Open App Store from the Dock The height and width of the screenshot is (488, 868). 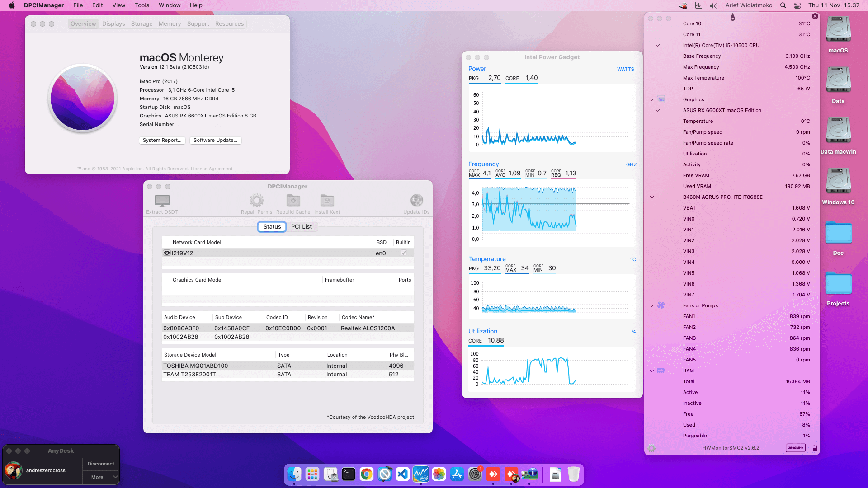coord(457,474)
